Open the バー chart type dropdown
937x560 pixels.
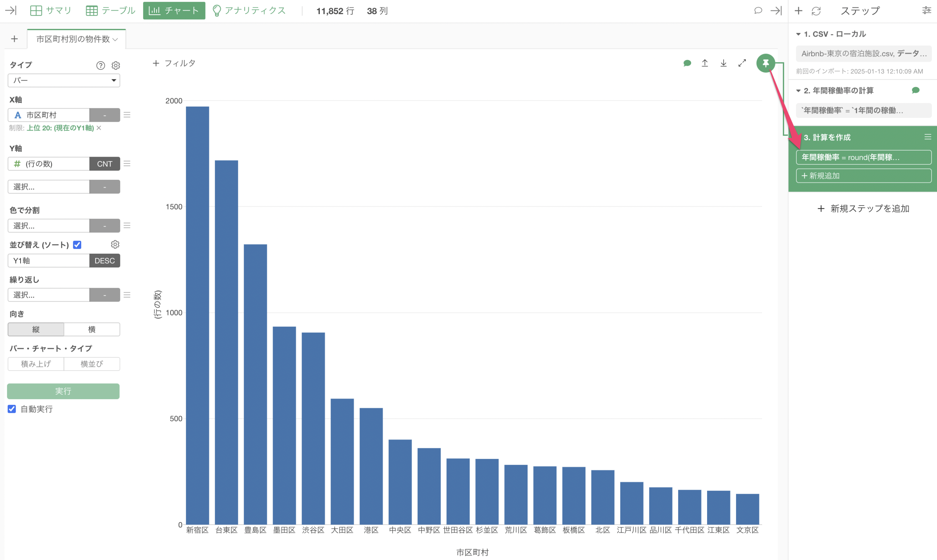[x=64, y=80]
